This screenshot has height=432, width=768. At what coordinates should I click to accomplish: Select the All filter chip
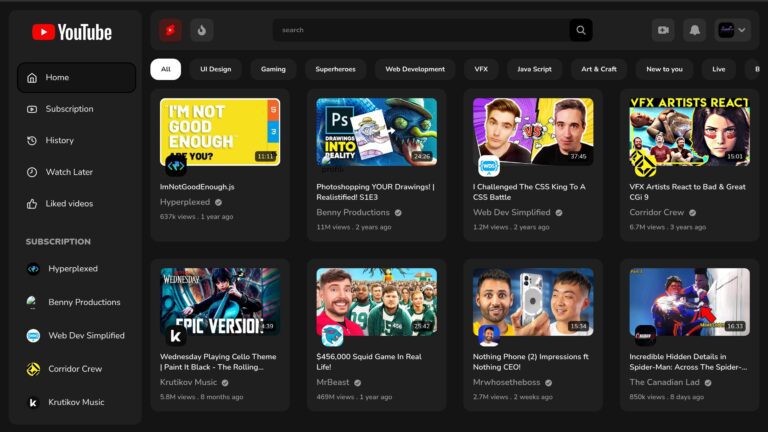point(166,69)
